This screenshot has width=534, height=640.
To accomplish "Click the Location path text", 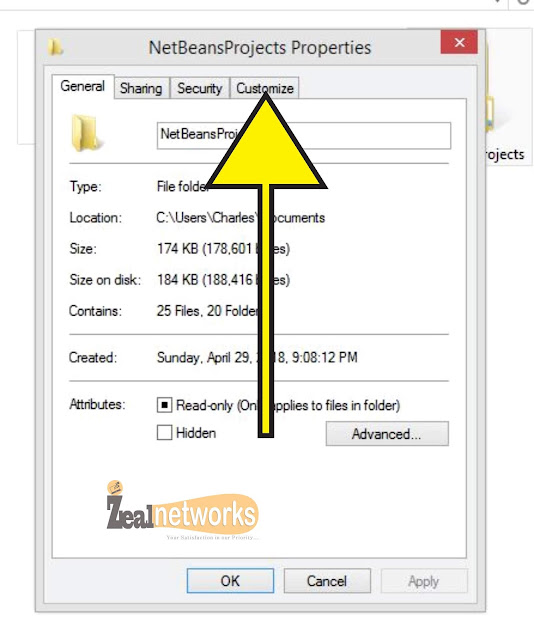I will [x=240, y=218].
